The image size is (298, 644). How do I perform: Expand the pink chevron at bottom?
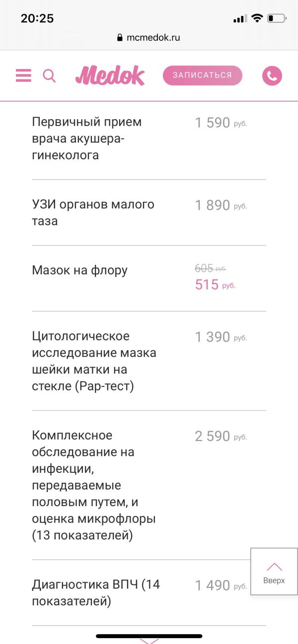[149, 641]
